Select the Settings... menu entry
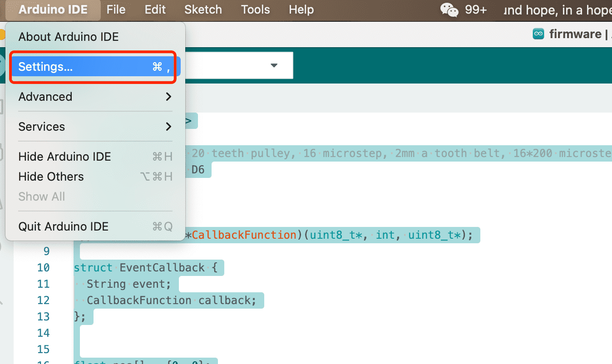Image resolution: width=612 pixels, height=364 pixels. pos(95,67)
